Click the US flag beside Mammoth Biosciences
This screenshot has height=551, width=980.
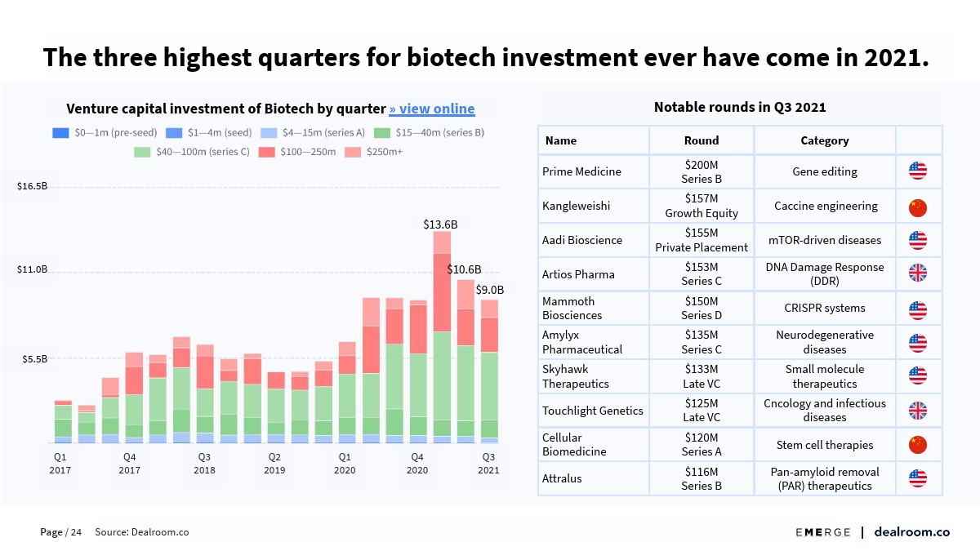point(918,309)
